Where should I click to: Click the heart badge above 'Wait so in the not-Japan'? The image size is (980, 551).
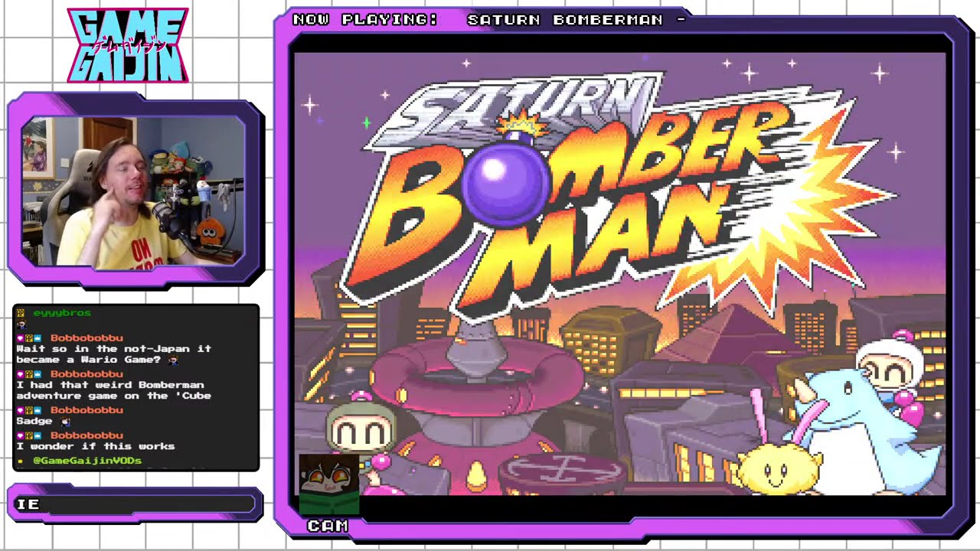tap(21, 337)
